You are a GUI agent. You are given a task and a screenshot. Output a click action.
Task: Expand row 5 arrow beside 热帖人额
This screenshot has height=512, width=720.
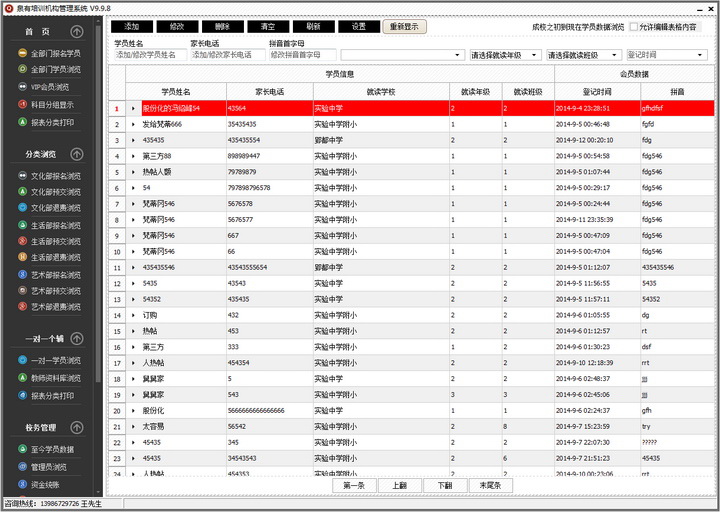click(x=134, y=172)
